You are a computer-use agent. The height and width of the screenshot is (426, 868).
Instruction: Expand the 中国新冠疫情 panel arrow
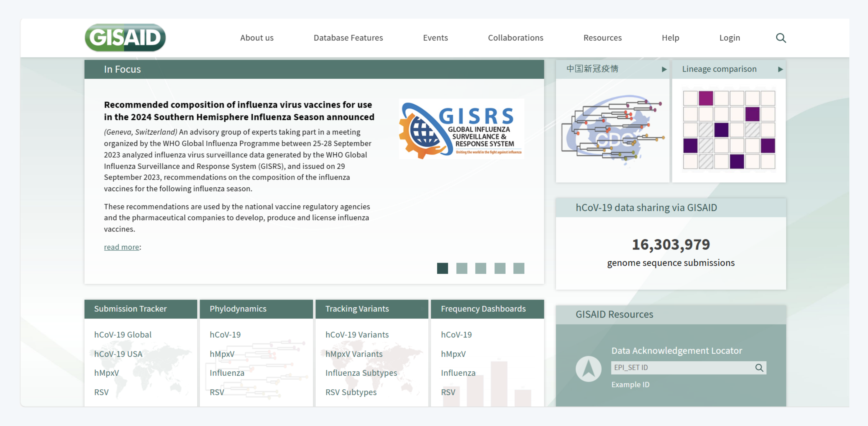(664, 69)
